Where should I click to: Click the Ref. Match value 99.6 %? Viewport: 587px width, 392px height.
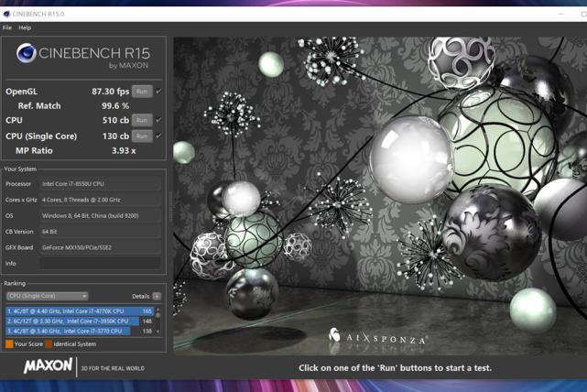click(x=115, y=106)
